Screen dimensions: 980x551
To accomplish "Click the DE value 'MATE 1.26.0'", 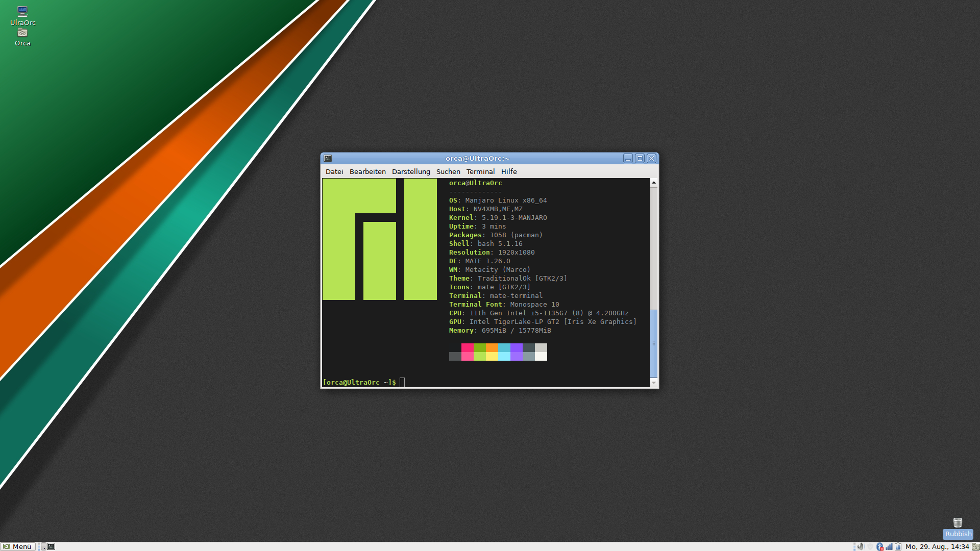I will point(487,261).
